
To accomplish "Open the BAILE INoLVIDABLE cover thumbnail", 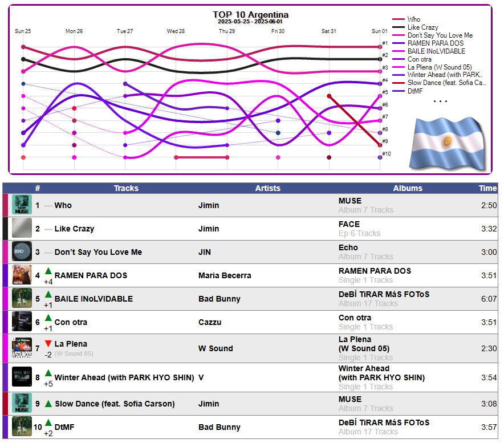I will pyautogui.click(x=22, y=298).
